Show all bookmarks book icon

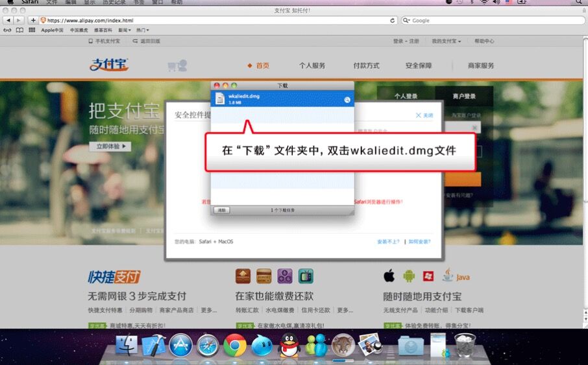click(x=19, y=30)
